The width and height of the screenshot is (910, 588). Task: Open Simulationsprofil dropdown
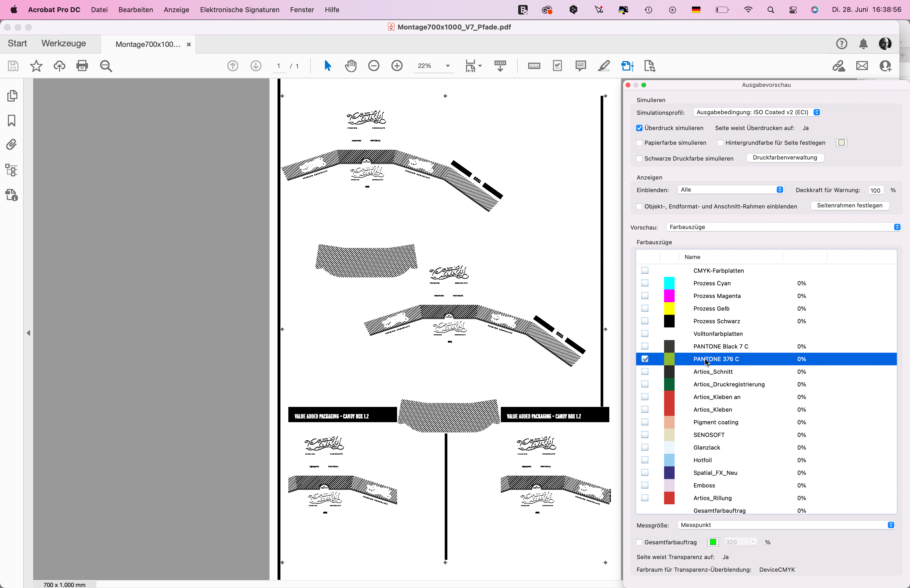757,112
